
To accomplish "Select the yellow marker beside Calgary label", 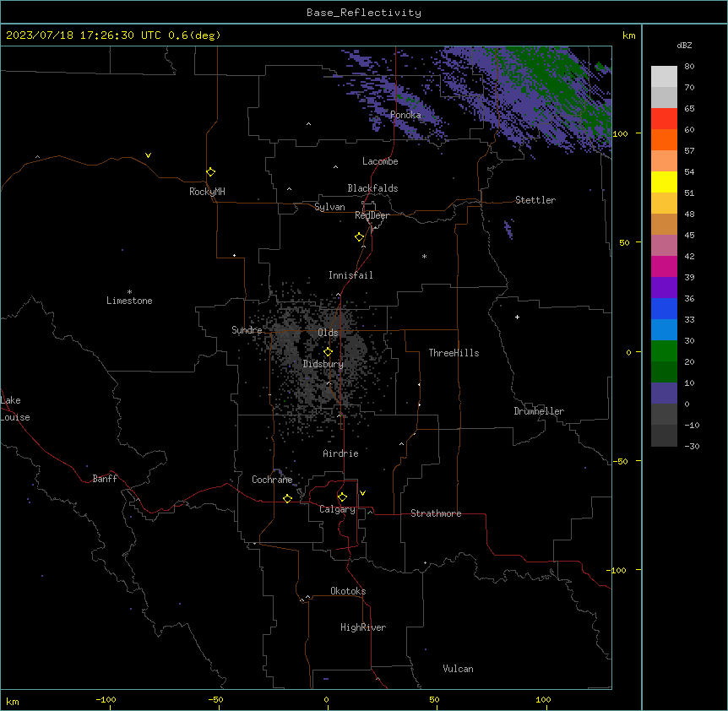I will pyautogui.click(x=342, y=497).
